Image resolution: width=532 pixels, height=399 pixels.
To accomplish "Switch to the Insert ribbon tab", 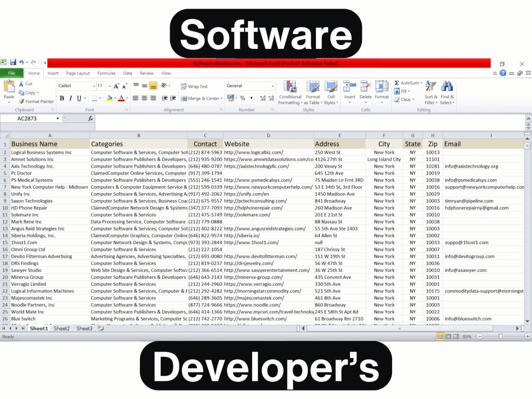I will tap(53, 73).
